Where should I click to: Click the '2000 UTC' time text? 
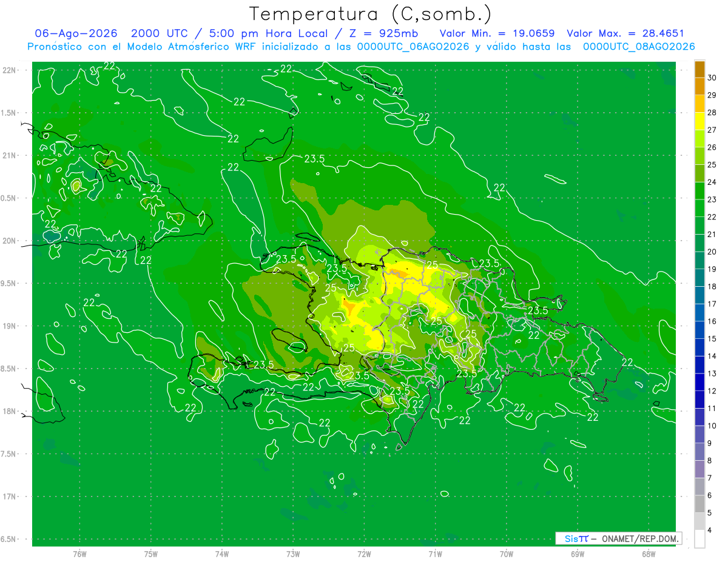159,33
